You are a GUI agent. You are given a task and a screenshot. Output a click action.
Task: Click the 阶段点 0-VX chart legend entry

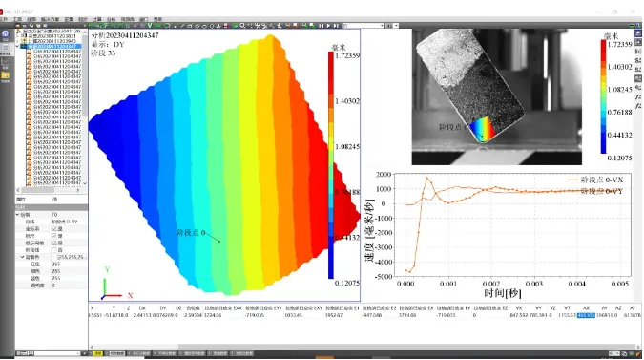[x=594, y=180]
